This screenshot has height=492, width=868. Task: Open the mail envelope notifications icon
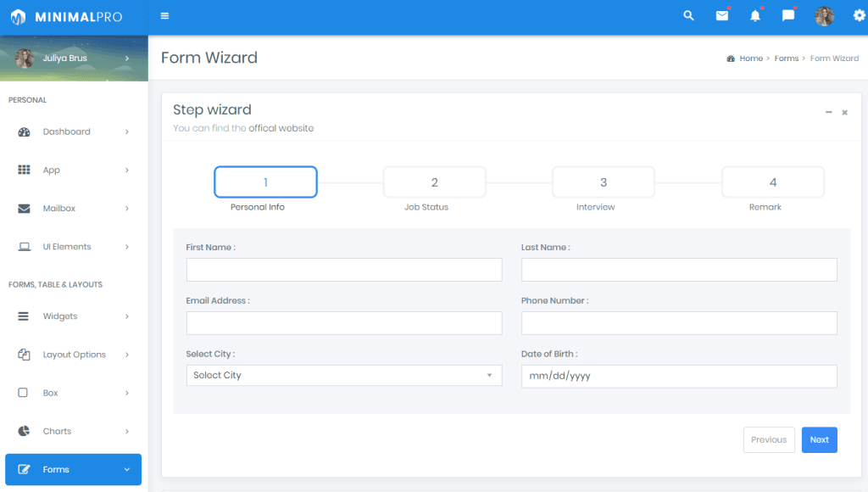pyautogui.click(x=722, y=15)
